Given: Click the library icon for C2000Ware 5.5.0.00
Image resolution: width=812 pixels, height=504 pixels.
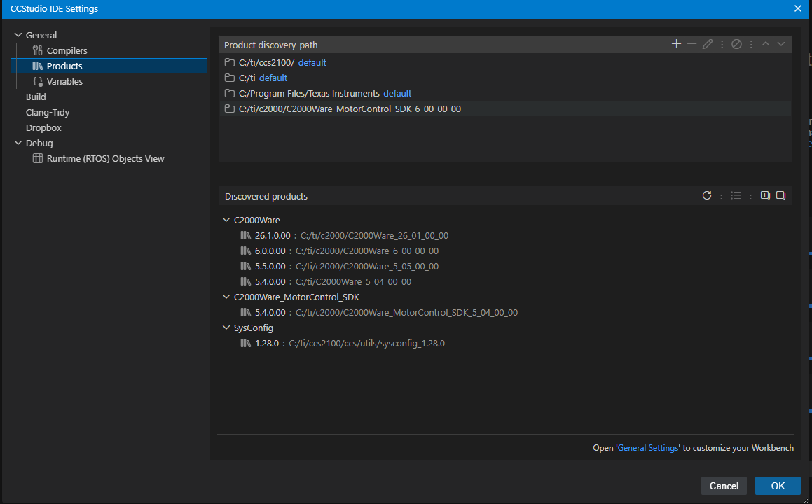Looking at the screenshot, I should (x=245, y=266).
